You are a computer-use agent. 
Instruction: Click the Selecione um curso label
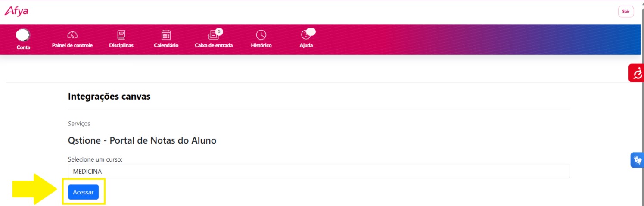(x=95, y=159)
